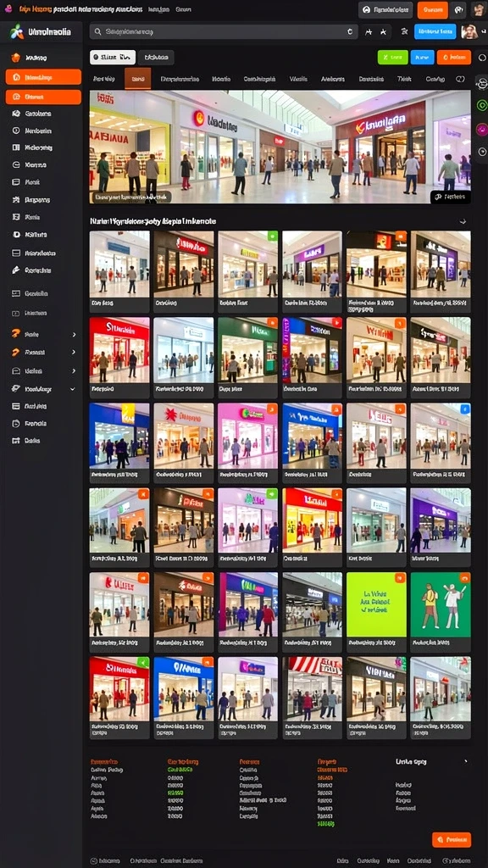Expand the arrow beside the grid section heading
The width and height of the screenshot is (488, 868).
(x=463, y=221)
